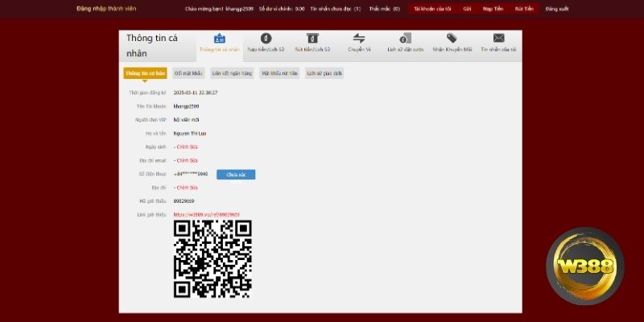Click Tài khoản của tôi in top bar
644x322 pixels.
(432, 9)
